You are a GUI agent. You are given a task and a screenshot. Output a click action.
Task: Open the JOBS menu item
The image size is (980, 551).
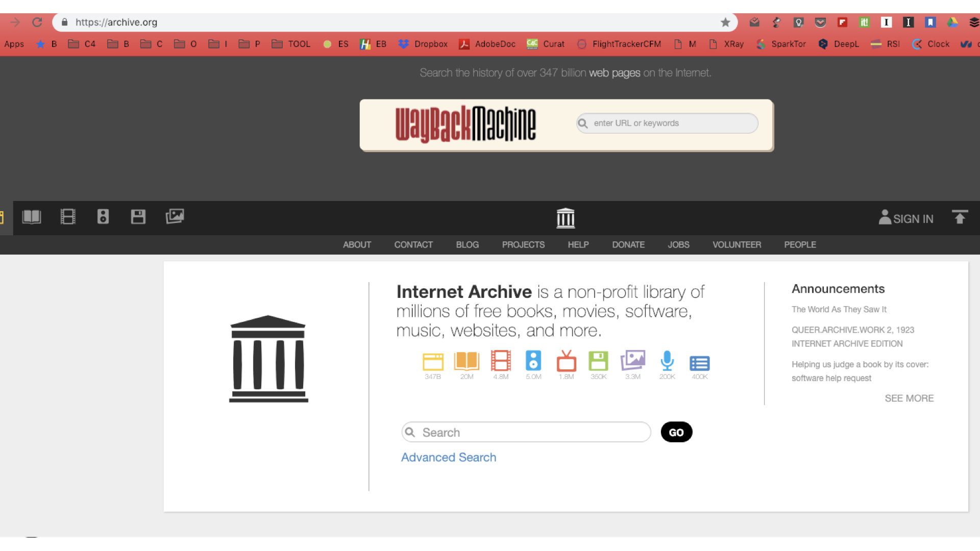point(678,245)
